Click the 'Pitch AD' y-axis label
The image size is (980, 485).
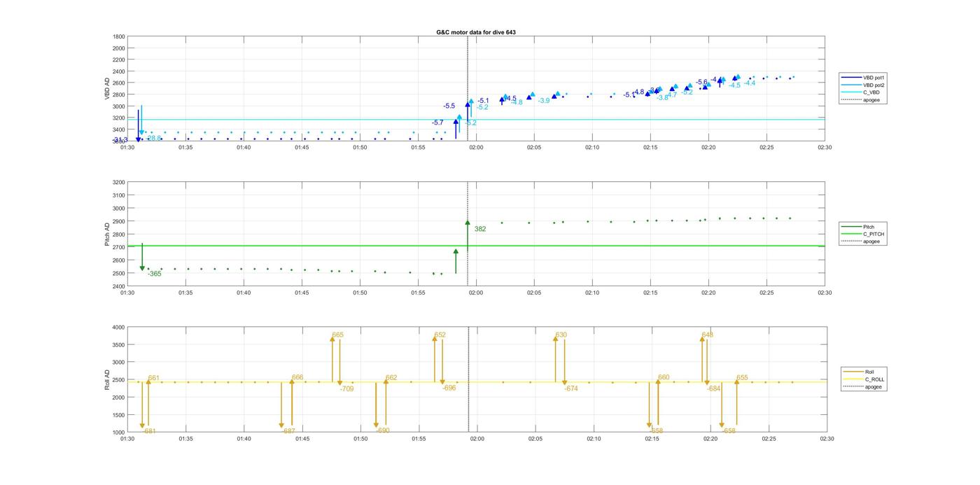(108, 234)
